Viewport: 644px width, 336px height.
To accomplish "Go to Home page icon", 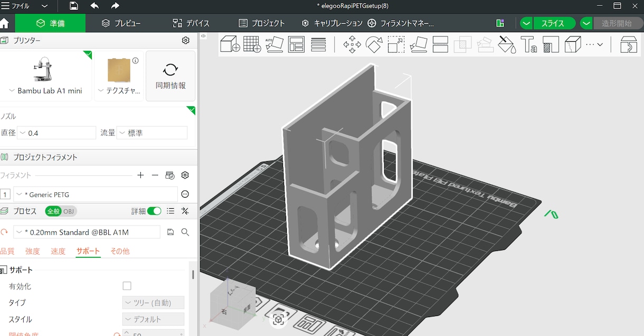I will coord(5,24).
